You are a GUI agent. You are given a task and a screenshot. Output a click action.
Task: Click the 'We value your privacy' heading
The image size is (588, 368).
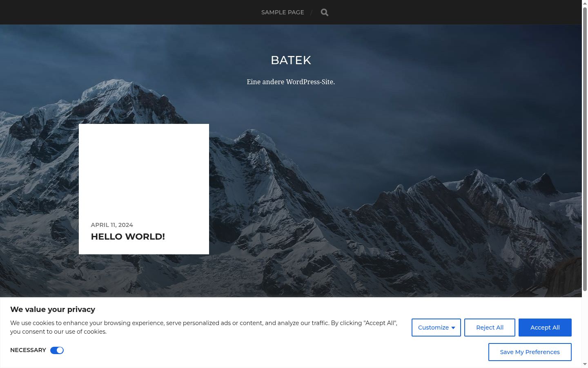point(53,310)
